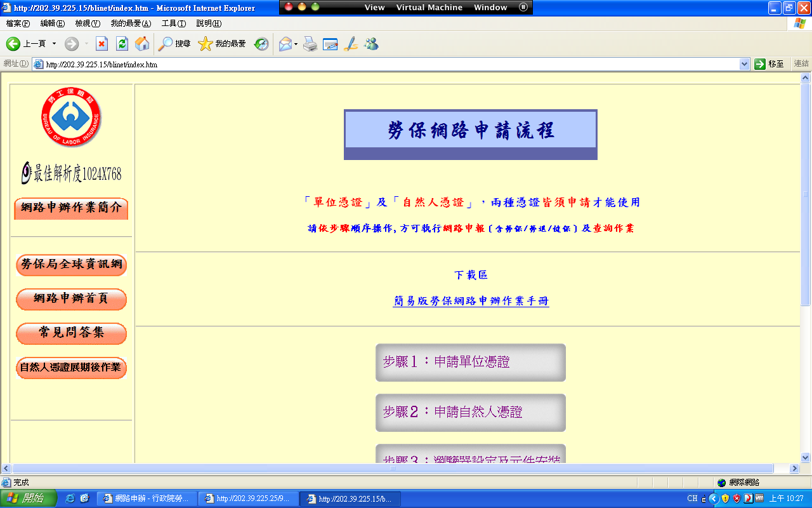Click 自然人憑證展期後作業 sidebar button
This screenshot has height=508, width=812.
71,368
